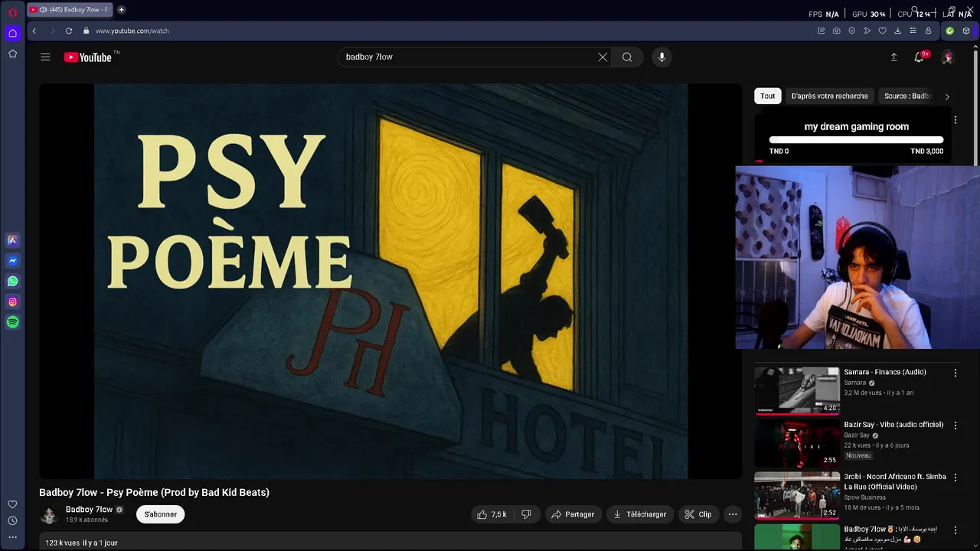Open the YouTube account avatar menu
The width and height of the screenshot is (980, 551).
tap(947, 57)
